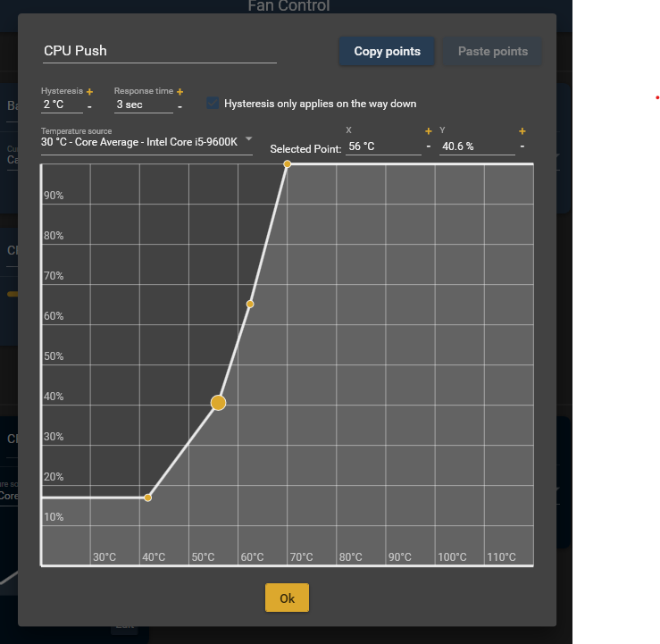Decrease Response time using minus icon
Screen dimensions: 660x644
(180, 108)
